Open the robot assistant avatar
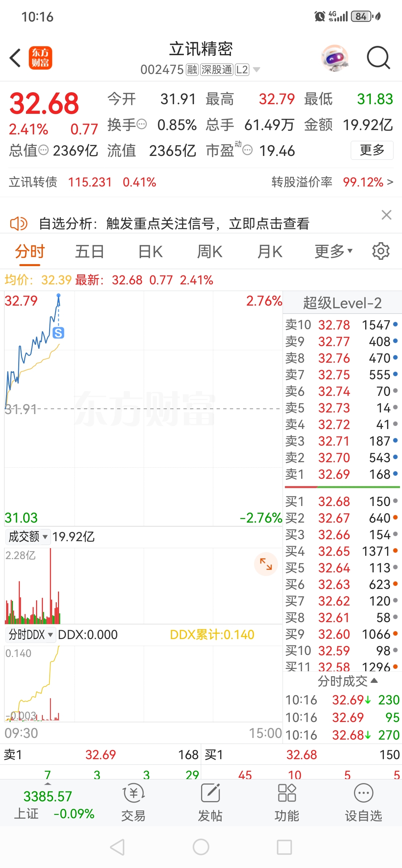 pos(335,58)
